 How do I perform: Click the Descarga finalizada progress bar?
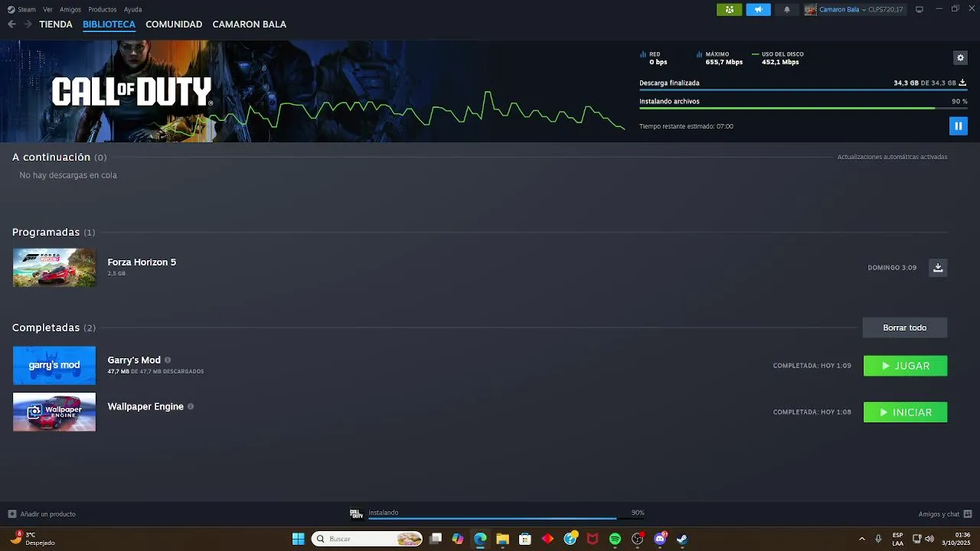point(803,90)
